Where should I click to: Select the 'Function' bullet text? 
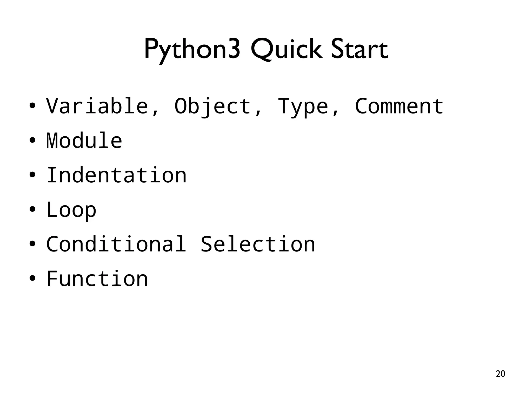tap(97, 278)
